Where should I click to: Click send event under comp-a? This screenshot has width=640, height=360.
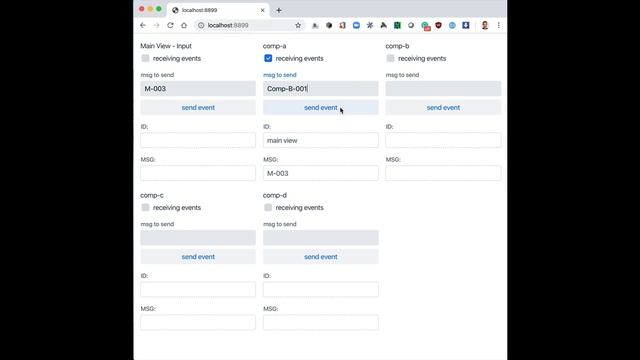click(x=320, y=108)
